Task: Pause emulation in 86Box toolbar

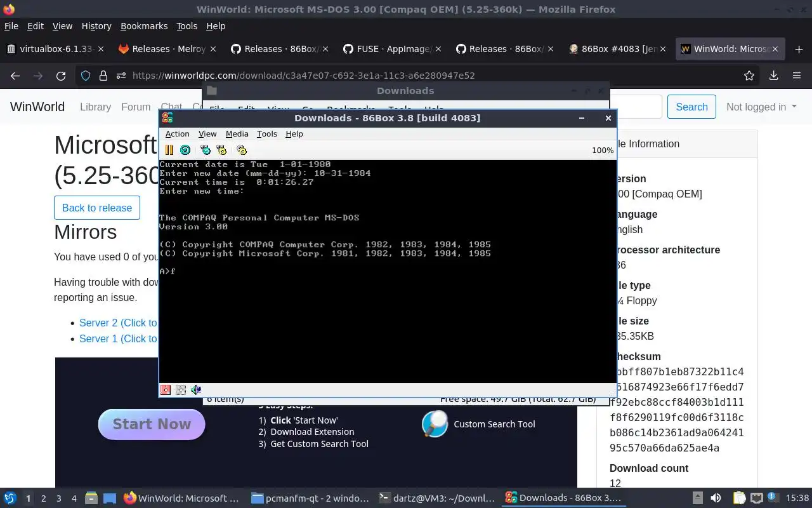Action: click(169, 150)
